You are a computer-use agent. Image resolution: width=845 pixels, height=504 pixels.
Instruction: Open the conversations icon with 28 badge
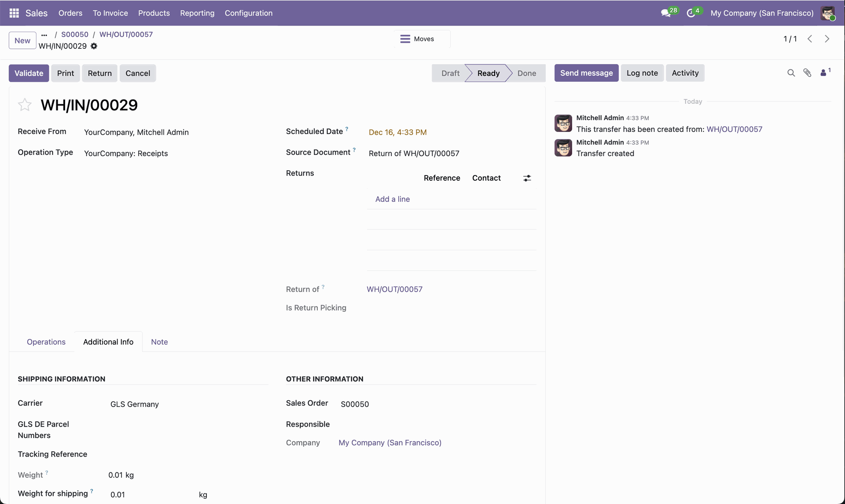tap(666, 13)
